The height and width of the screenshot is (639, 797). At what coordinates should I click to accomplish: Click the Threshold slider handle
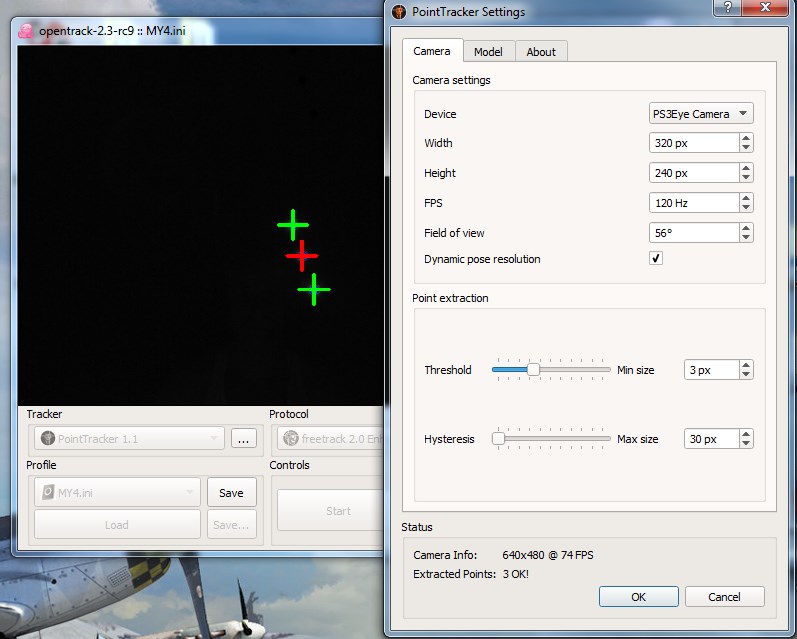tap(534, 370)
